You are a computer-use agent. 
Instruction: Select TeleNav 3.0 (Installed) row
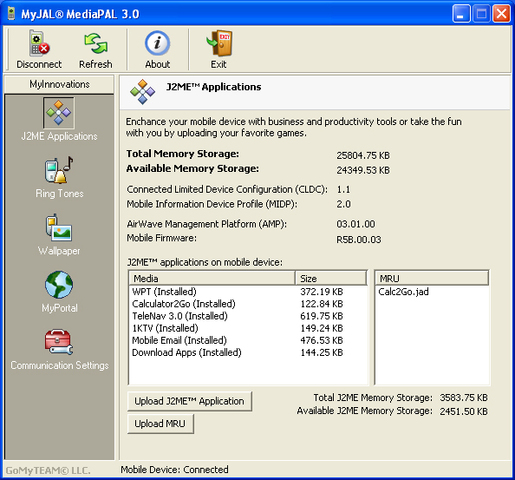[x=248, y=316]
